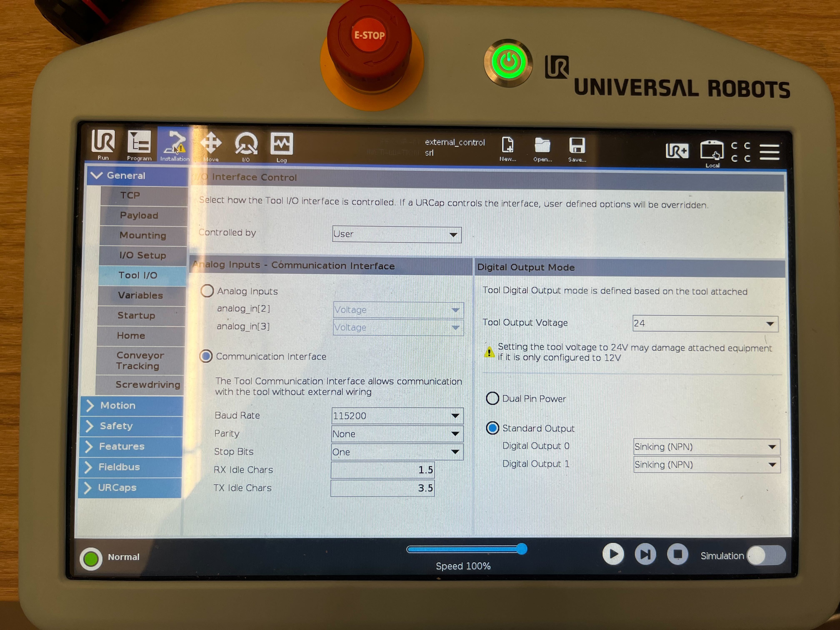Select Dual Pin Power option
840x630 pixels.
pos(492,398)
